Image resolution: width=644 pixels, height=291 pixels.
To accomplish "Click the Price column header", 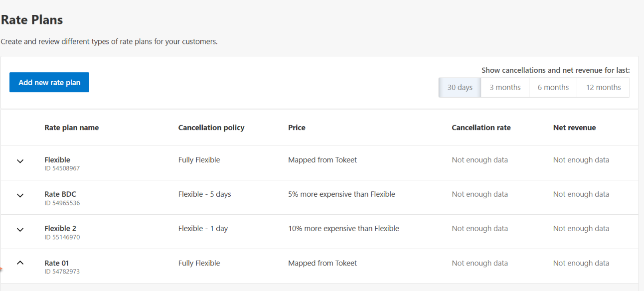I will click(297, 128).
